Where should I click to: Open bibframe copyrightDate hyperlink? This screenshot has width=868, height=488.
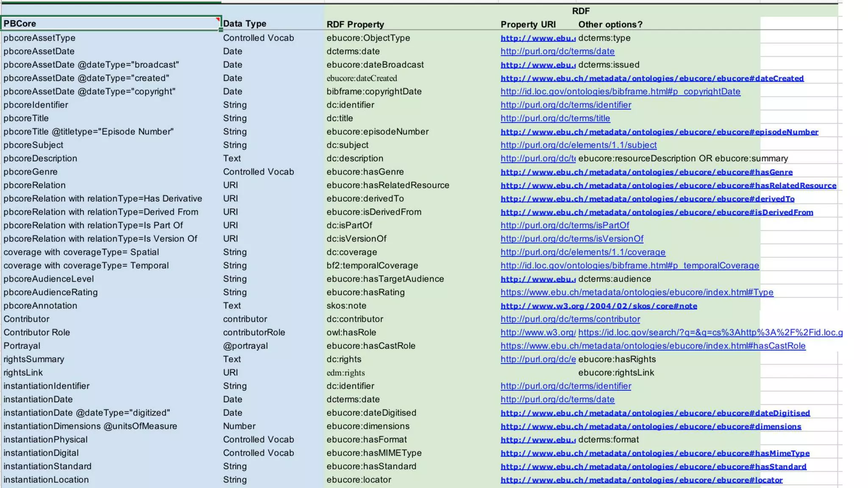[x=620, y=91]
